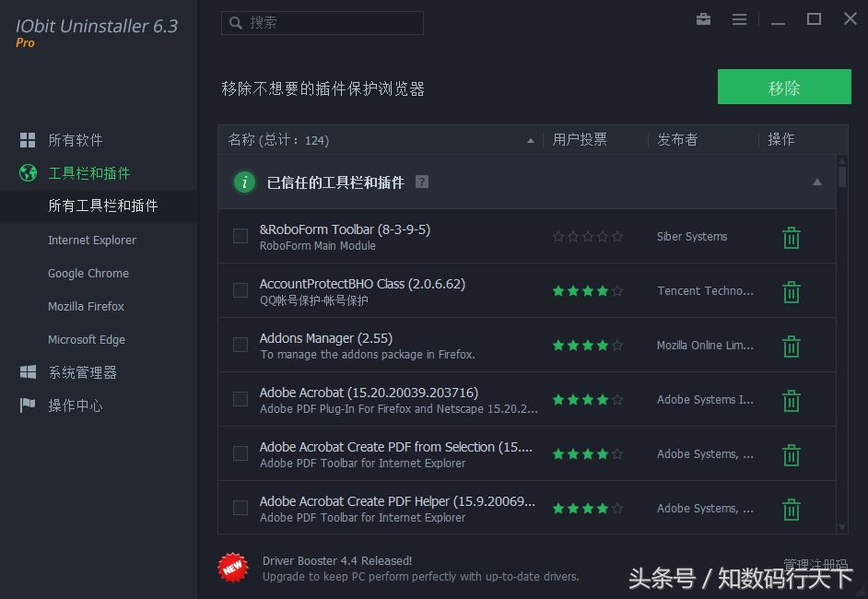Open the hamburger main menu
This screenshot has height=599, width=868.
(x=739, y=18)
